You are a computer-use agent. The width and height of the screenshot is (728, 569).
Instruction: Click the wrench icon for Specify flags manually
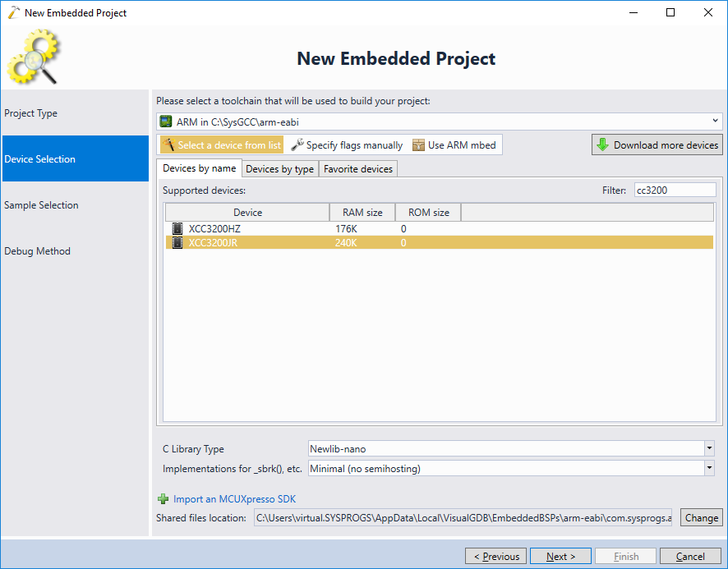click(297, 145)
